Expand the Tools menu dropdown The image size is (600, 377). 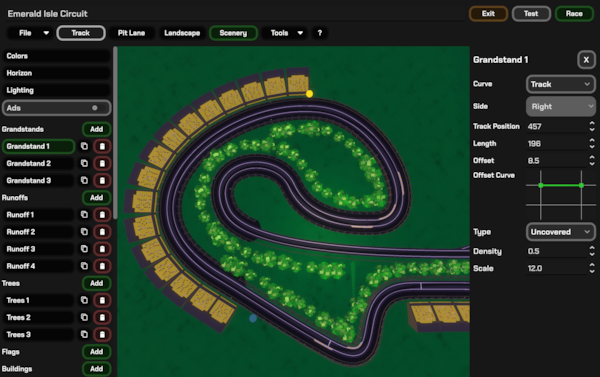point(286,33)
